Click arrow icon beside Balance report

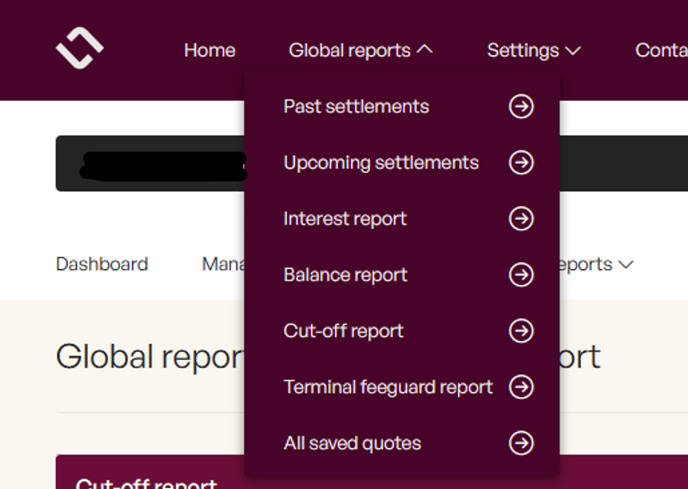[x=521, y=275]
